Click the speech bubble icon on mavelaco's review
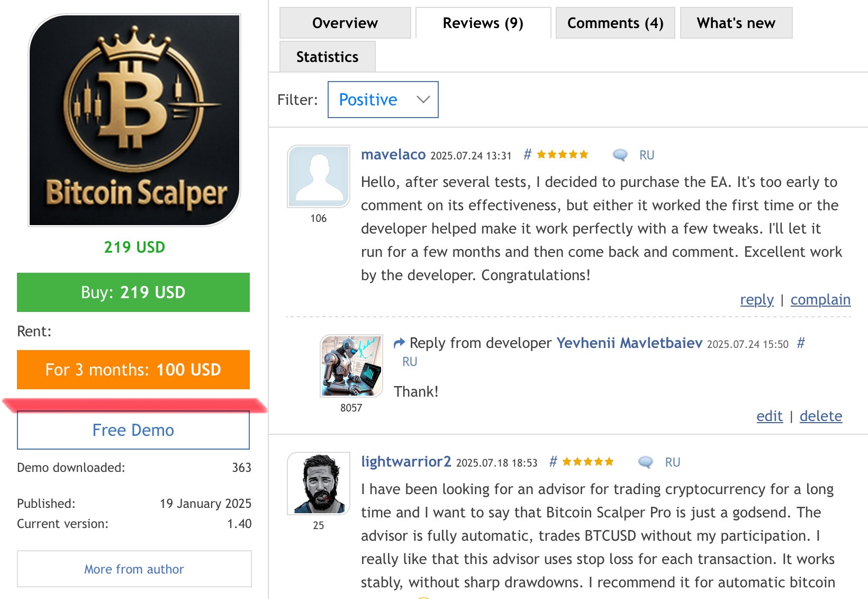 click(620, 155)
